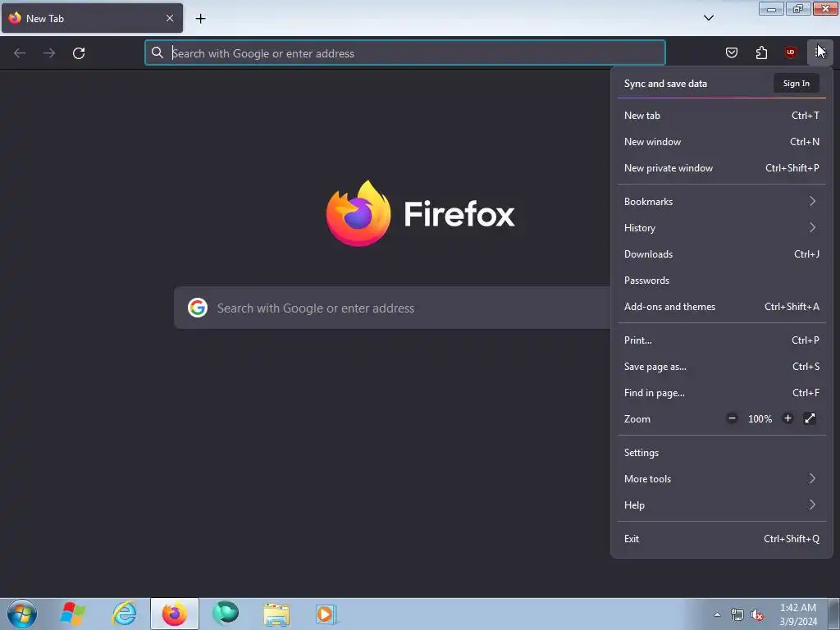Click the page search box
The image size is (840, 630).
pos(392,308)
